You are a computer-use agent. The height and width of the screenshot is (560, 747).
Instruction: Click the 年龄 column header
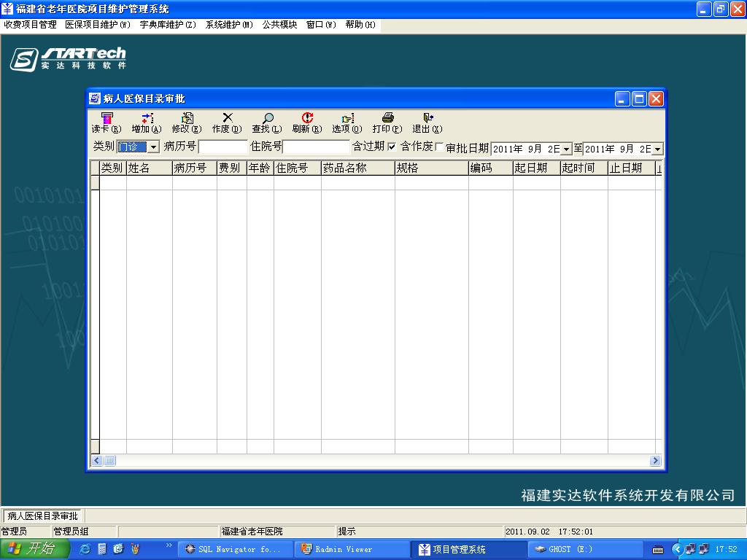pyautogui.click(x=260, y=168)
